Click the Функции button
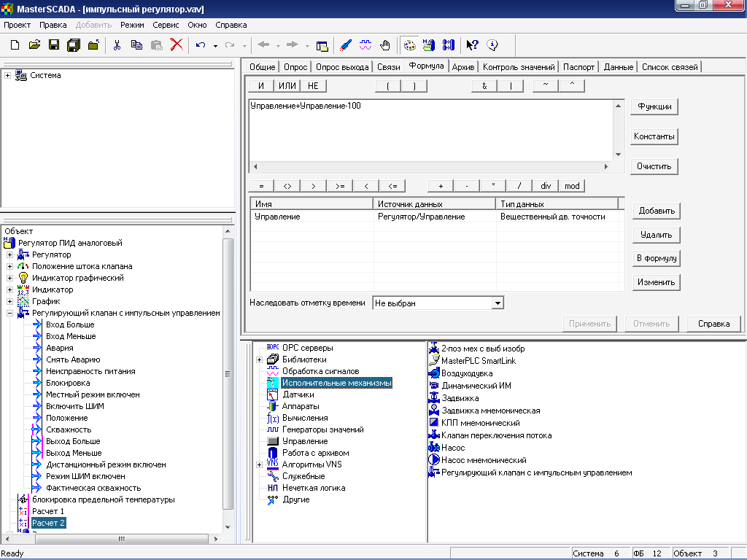 point(654,106)
